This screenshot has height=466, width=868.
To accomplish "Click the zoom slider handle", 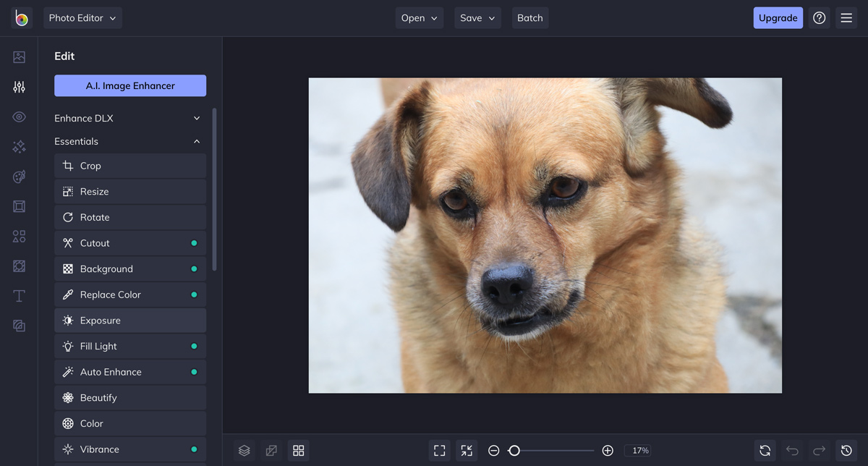I will tap(514, 451).
